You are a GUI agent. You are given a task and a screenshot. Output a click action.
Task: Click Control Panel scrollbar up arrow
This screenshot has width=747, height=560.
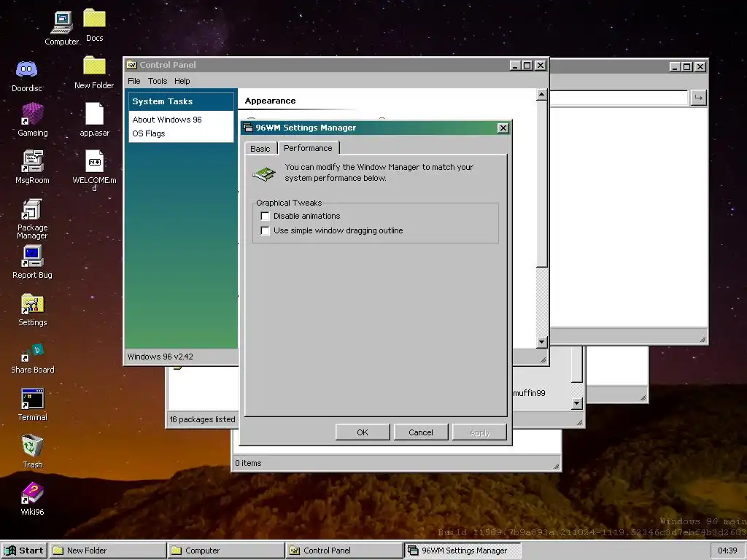(x=542, y=95)
